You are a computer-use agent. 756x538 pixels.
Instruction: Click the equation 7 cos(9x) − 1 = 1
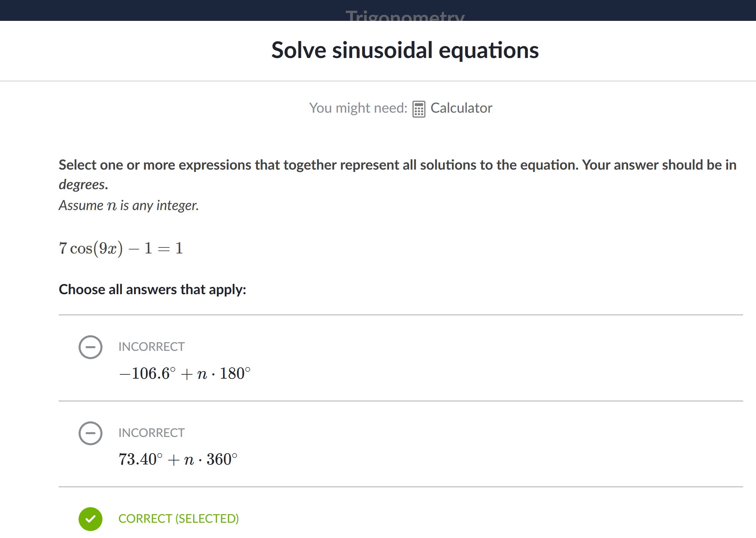[121, 248]
